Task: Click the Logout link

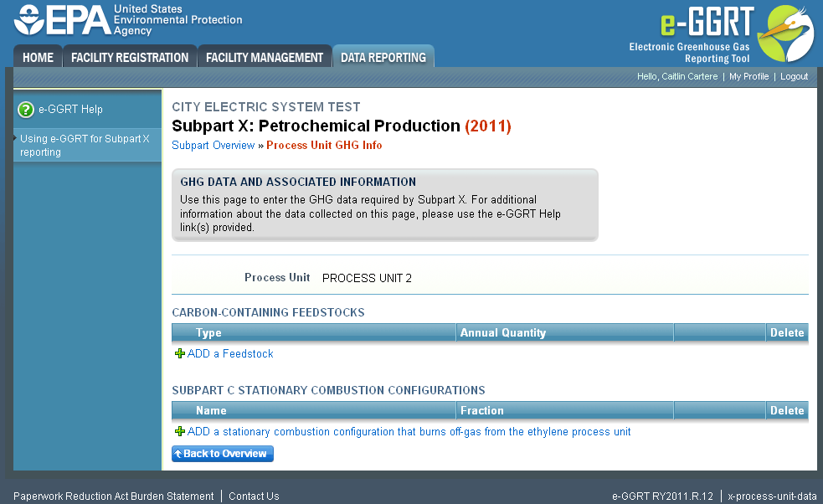Action: [x=794, y=77]
